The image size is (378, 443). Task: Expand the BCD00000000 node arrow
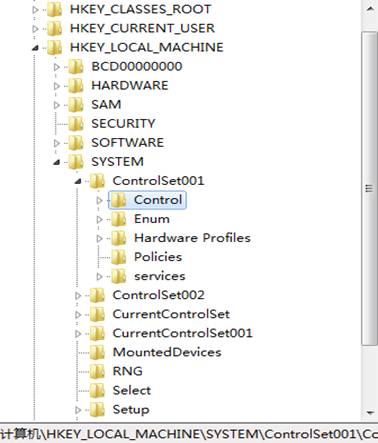57,67
